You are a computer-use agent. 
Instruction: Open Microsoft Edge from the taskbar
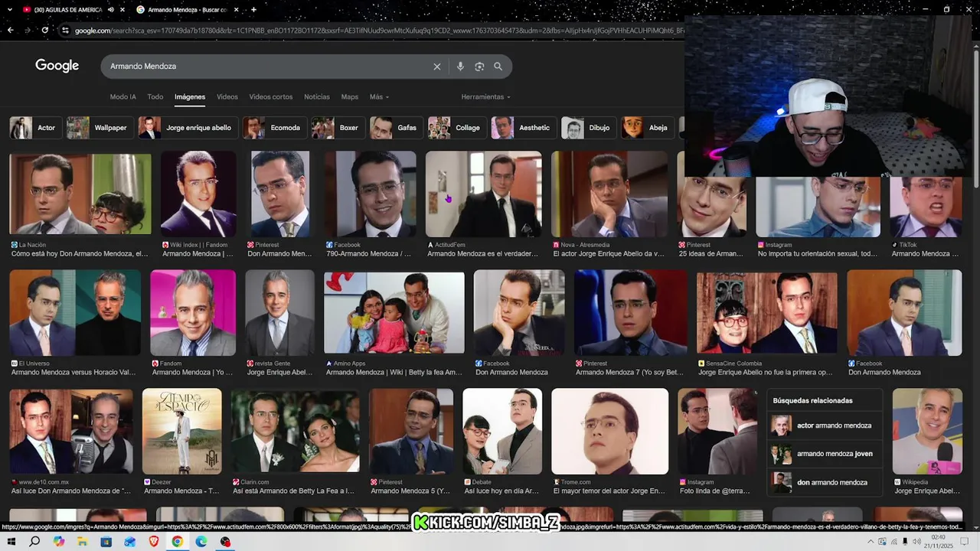[x=201, y=542]
